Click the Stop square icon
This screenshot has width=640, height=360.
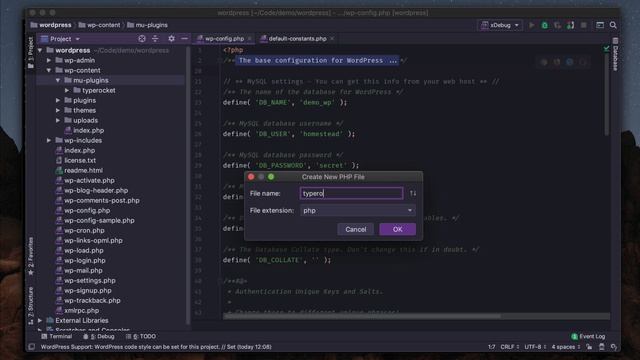(584, 25)
